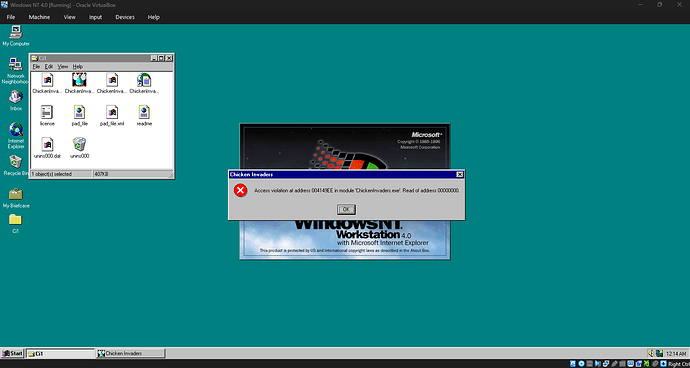Open the File menu in the explorer window

[x=36, y=66]
